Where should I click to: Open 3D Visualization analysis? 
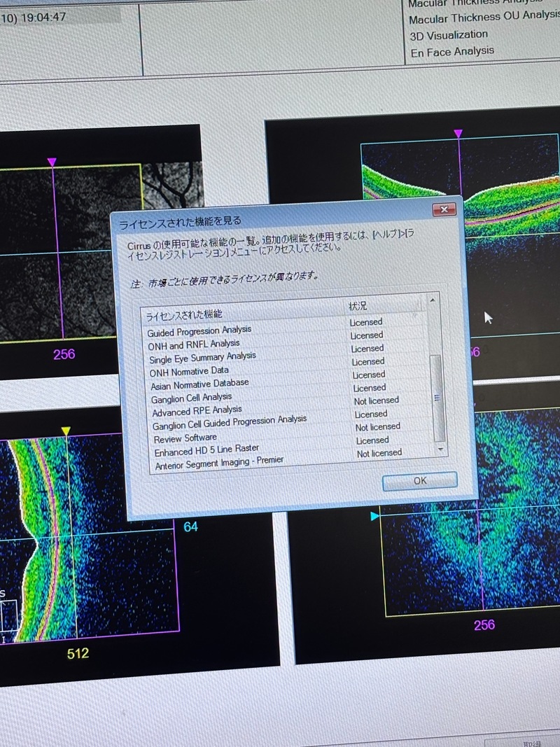click(449, 35)
